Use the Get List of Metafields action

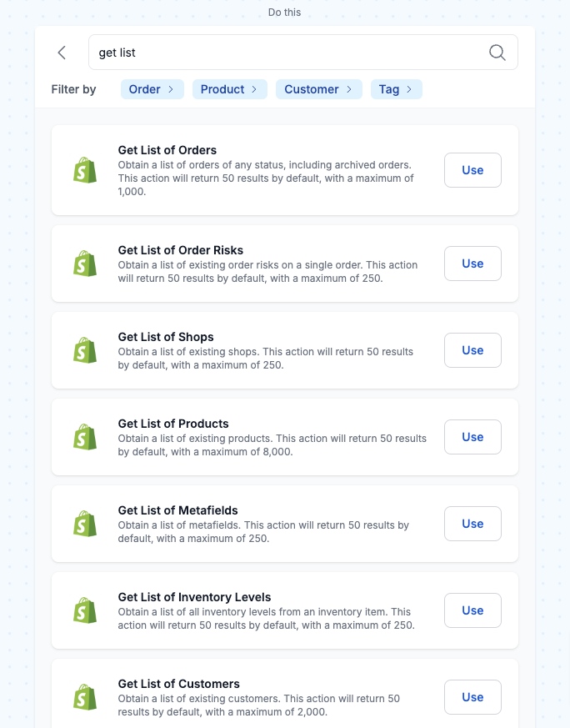click(472, 524)
